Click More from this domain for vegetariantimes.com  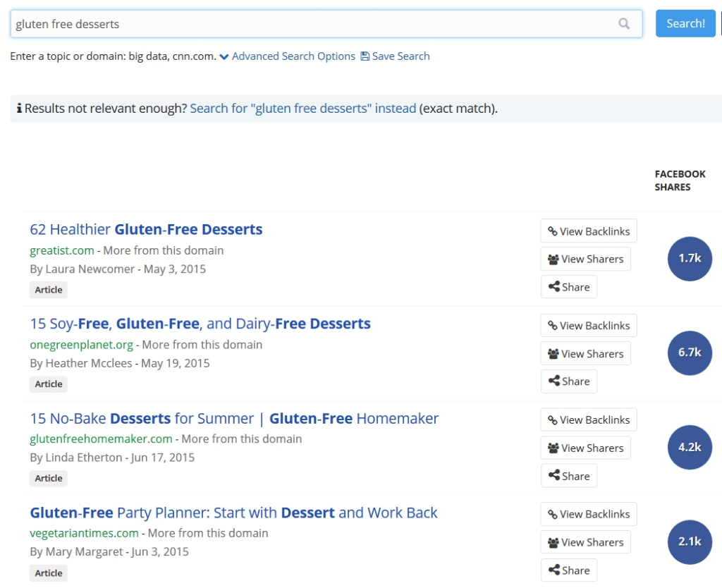(x=208, y=533)
